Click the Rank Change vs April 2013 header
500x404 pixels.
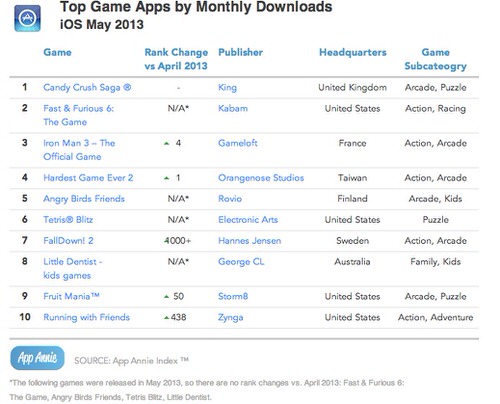(x=176, y=59)
